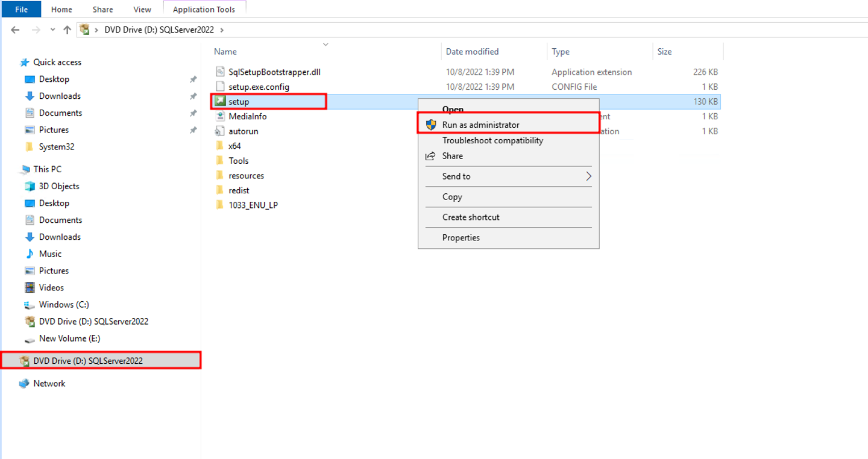The height and width of the screenshot is (459, 868).
Task: Select the Application Tools tab
Action: click(x=204, y=9)
